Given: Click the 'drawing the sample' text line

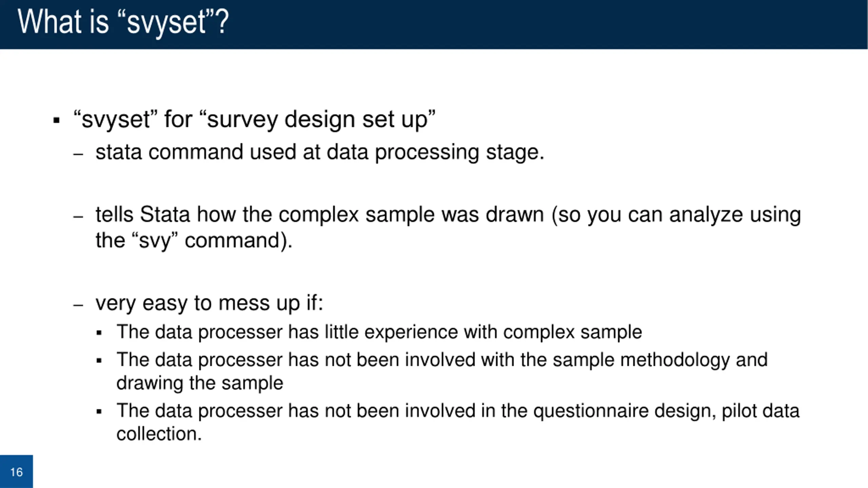Looking at the screenshot, I should (x=200, y=383).
